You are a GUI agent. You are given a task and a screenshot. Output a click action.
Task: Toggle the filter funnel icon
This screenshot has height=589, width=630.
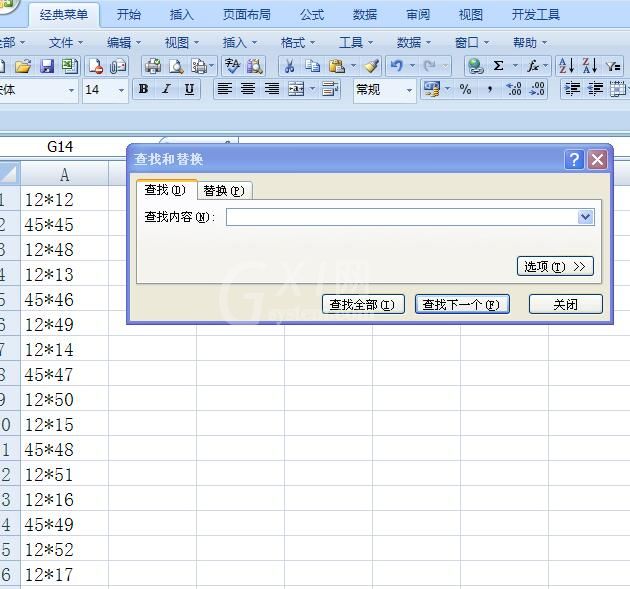(613, 66)
